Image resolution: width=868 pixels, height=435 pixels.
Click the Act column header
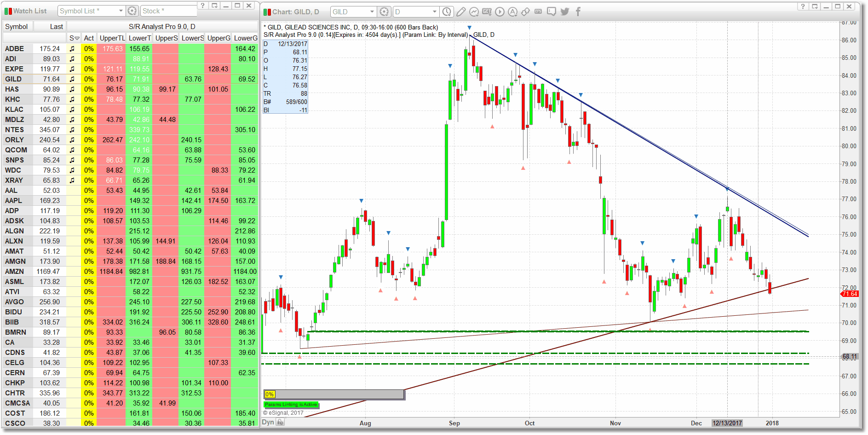[x=89, y=38]
